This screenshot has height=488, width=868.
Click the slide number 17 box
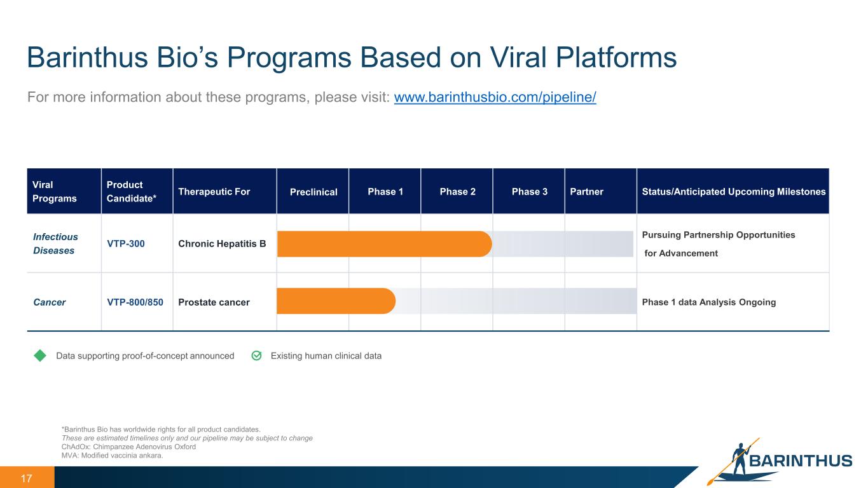point(27,477)
